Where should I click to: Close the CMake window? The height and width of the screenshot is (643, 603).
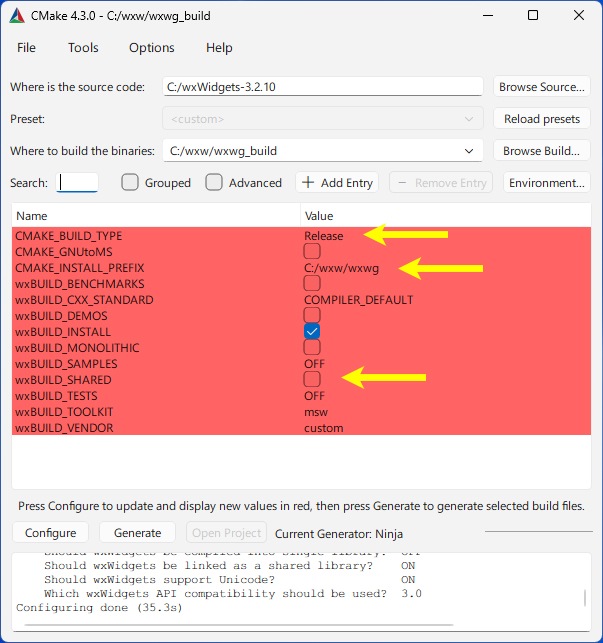tap(578, 16)
